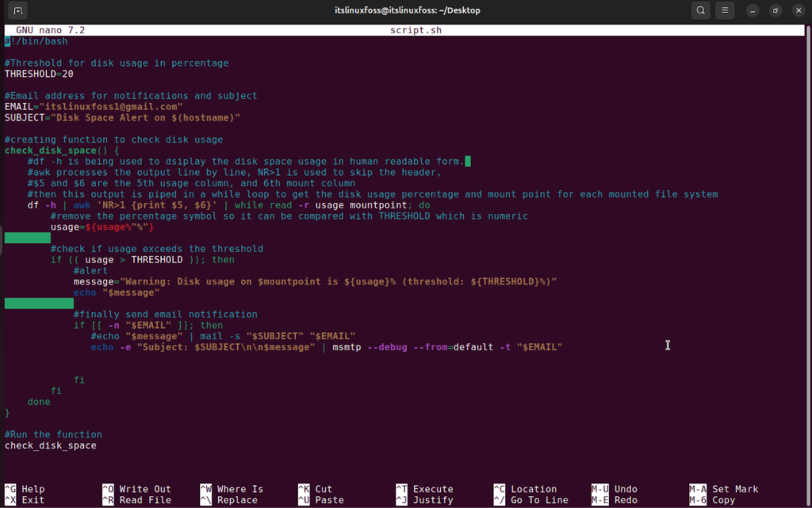The width and height of the screenshot is (812, 508).
Task: Click the SUBJECT="Disk Space Alert" line
Action: [x=122, y=117]
